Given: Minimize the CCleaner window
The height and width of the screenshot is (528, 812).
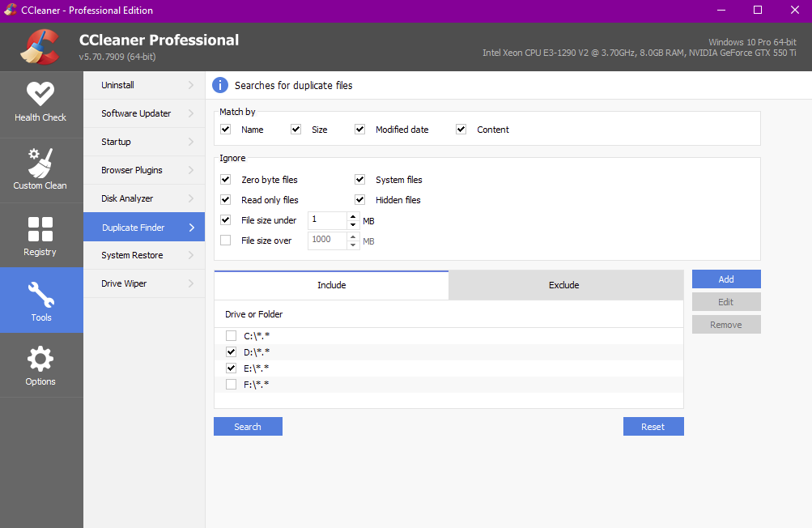Looking at the screenshot, I should [x=721, y=10].
